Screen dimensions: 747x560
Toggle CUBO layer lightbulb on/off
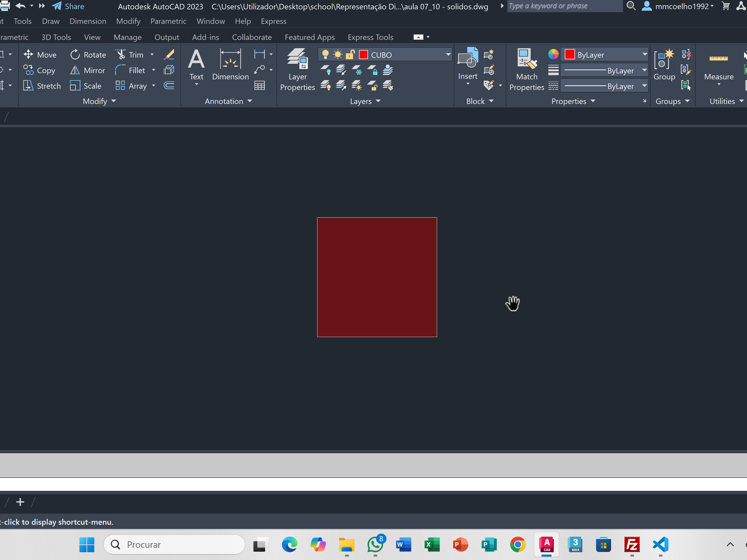coord(325,55)
